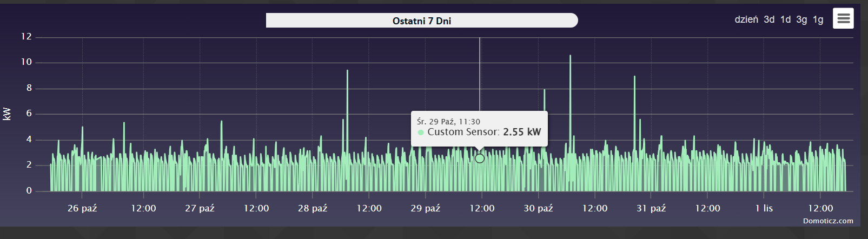Screen dimensions: 868x239
Task: Zoom chart to 1g range
Action: tap(818, 19)
